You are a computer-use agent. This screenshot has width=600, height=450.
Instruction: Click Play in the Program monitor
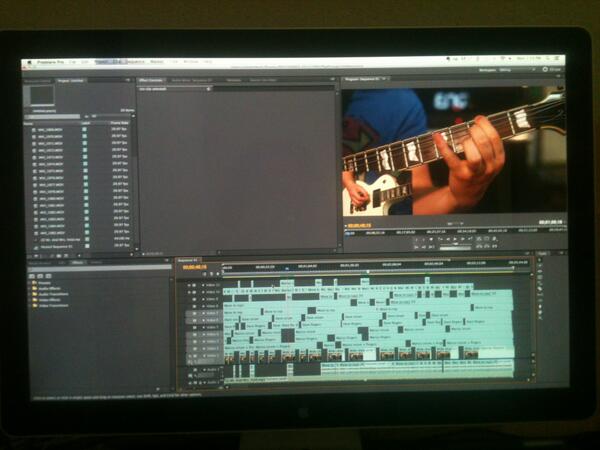click(455, 239)
